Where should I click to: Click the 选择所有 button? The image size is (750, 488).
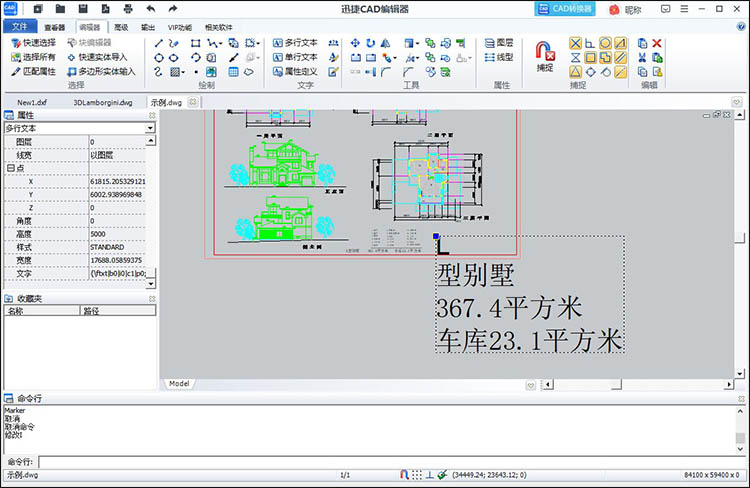point(33,57)
